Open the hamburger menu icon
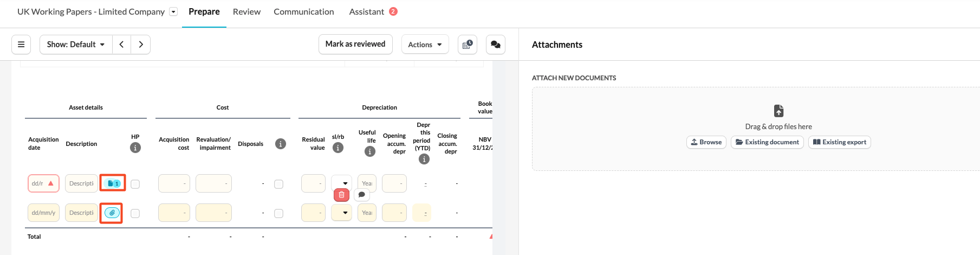Screen dimensions: 980x255 point(21,44)
